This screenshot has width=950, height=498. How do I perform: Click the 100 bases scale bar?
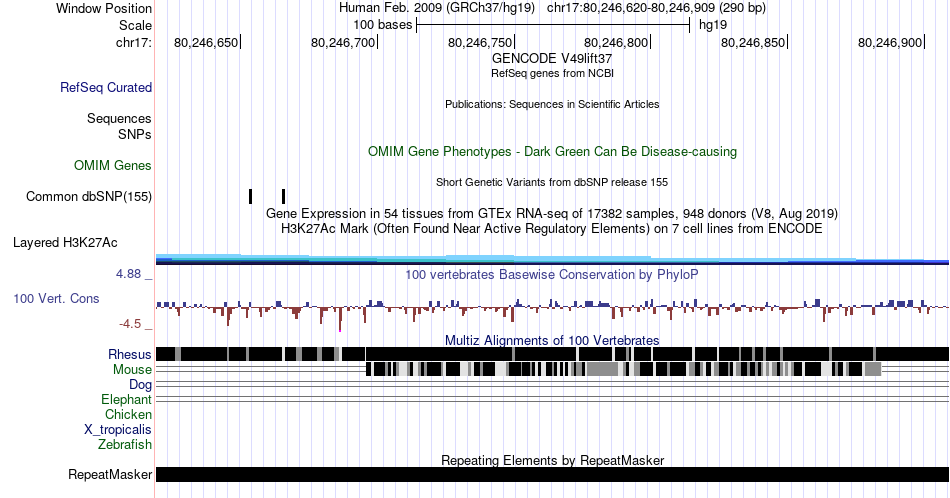pos(553,25)
